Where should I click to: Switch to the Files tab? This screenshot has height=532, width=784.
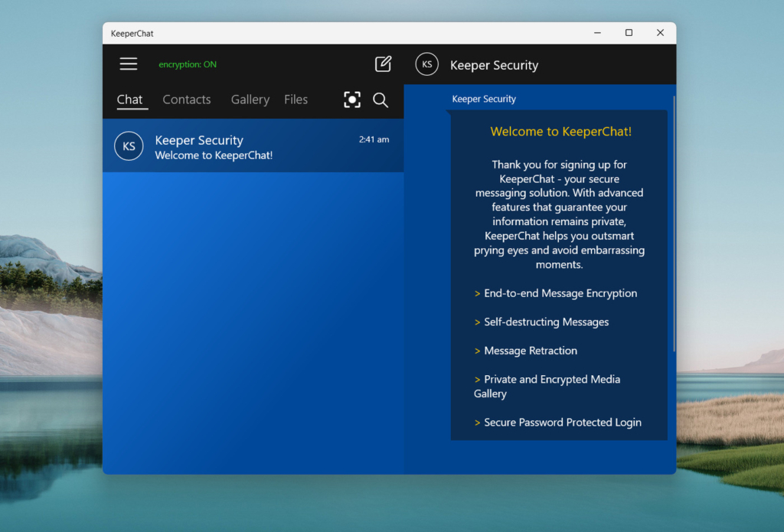pyautogui.click(x=296, y=100)
